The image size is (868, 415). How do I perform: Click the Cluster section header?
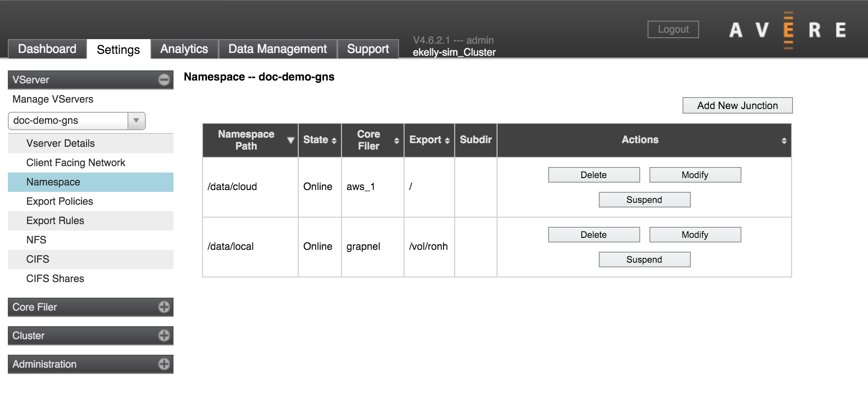coord(91,335)
